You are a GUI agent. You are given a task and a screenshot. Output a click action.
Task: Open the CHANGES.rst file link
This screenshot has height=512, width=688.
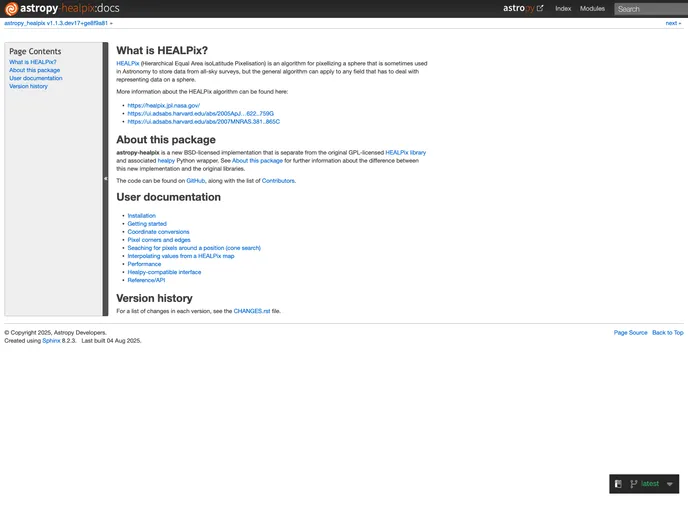pyautogui.click(x=252, y=311)
